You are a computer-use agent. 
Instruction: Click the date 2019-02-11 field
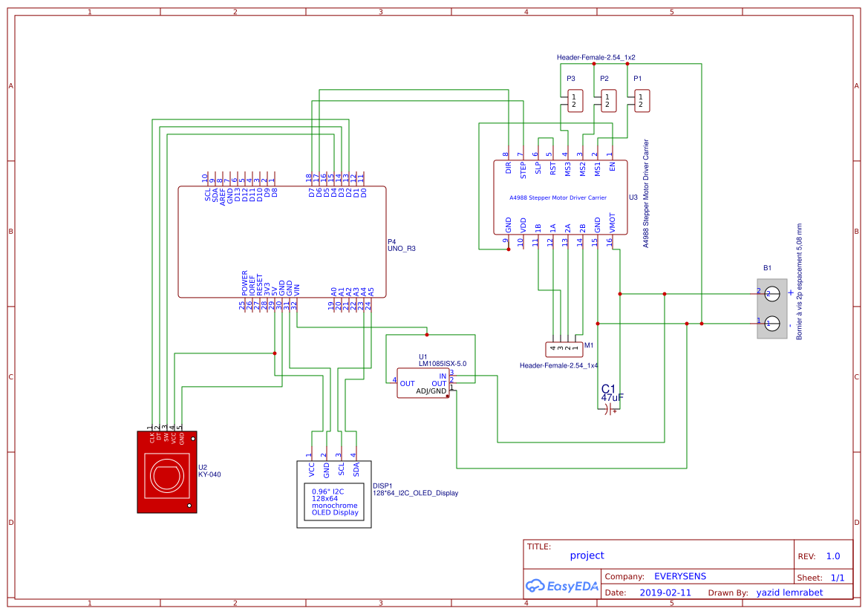(x=664, y=592)
